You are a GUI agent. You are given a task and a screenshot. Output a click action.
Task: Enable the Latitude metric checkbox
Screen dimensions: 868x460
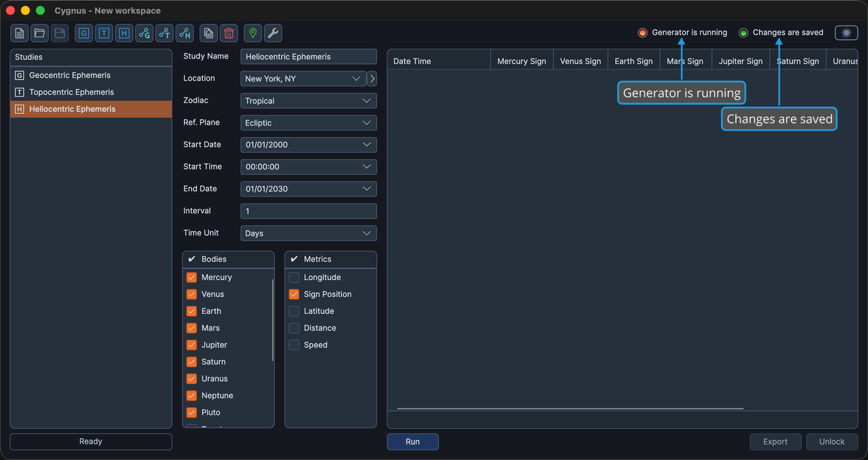pyautogui.click(x=294, y=311)
